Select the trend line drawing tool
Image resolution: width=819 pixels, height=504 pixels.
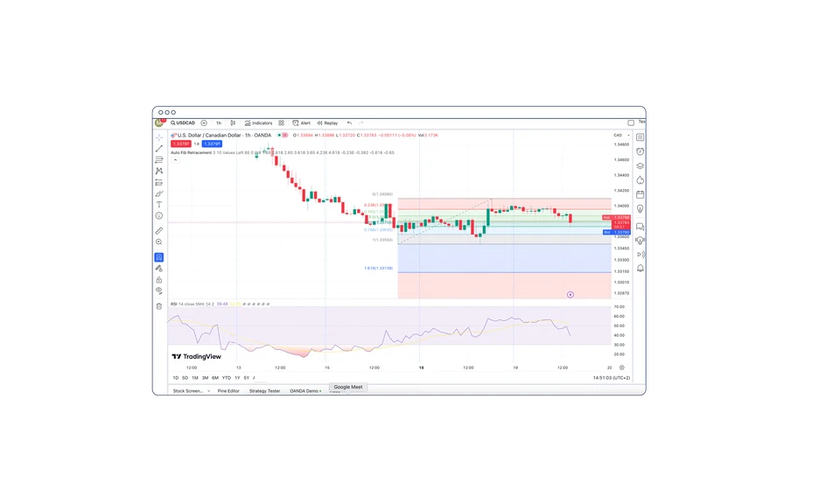tap(158, 149)
